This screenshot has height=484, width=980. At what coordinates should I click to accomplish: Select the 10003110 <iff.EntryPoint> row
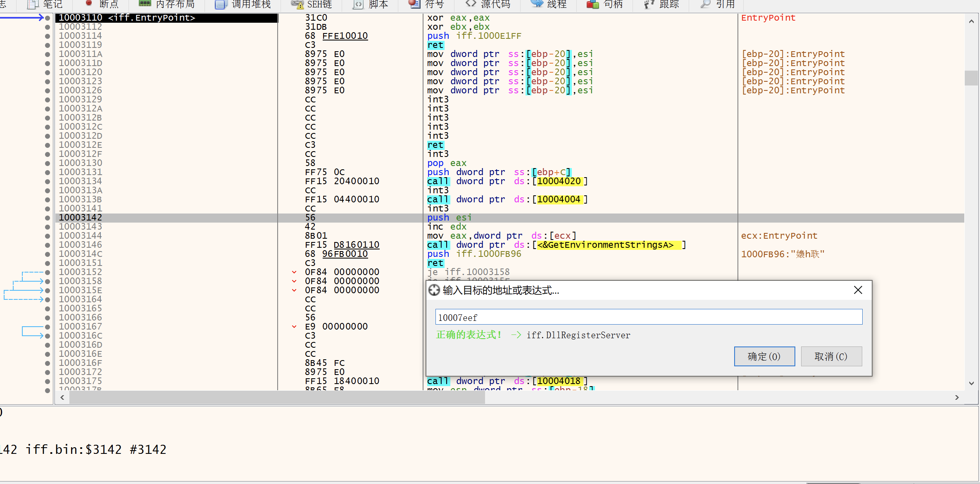(x=167, y=18)
